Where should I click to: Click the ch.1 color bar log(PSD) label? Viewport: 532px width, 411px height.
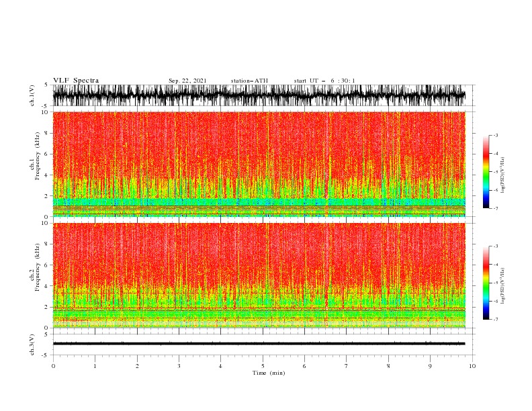(x=502, y=175)
